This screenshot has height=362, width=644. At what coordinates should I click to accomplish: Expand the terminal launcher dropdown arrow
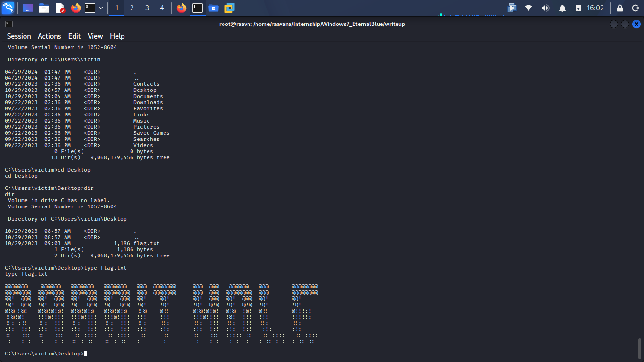101,8
